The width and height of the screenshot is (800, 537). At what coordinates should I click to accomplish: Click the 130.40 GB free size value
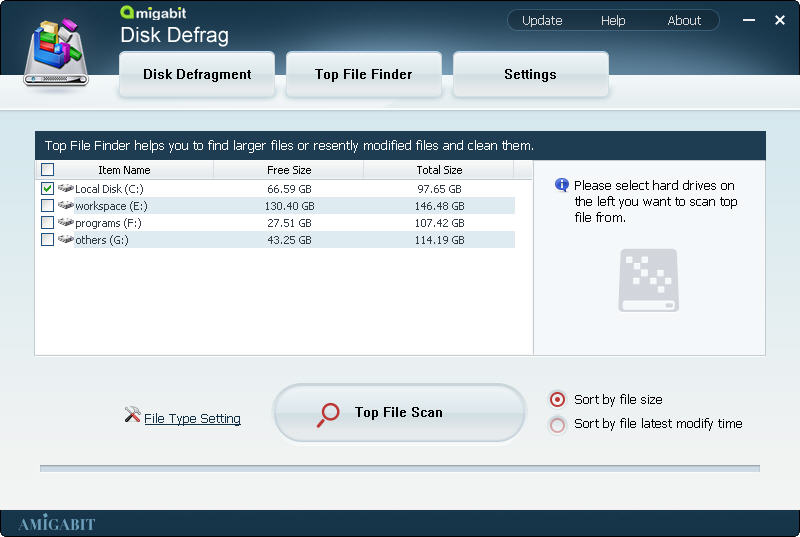(289, 206)
